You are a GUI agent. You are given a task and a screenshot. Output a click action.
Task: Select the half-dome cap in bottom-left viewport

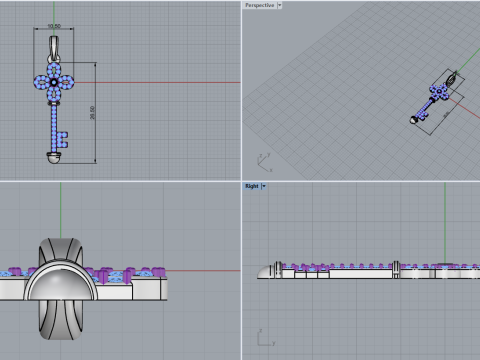point(61,280)
